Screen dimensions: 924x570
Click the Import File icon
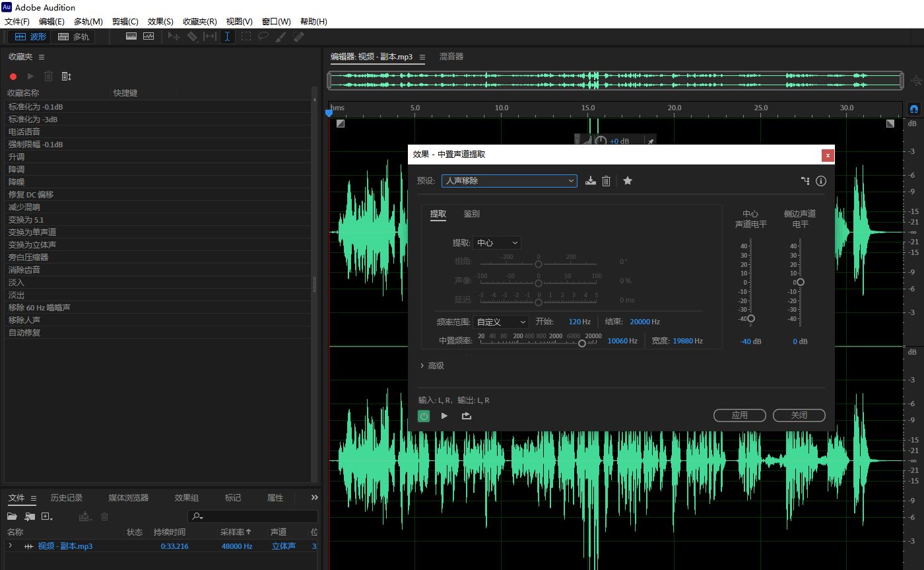[x=30, y=517]
